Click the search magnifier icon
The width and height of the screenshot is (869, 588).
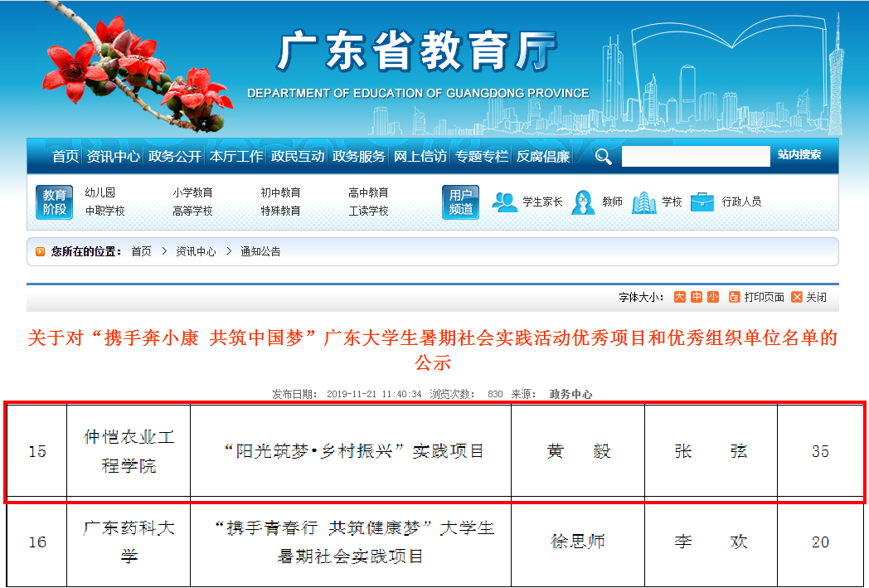[603, 156]
